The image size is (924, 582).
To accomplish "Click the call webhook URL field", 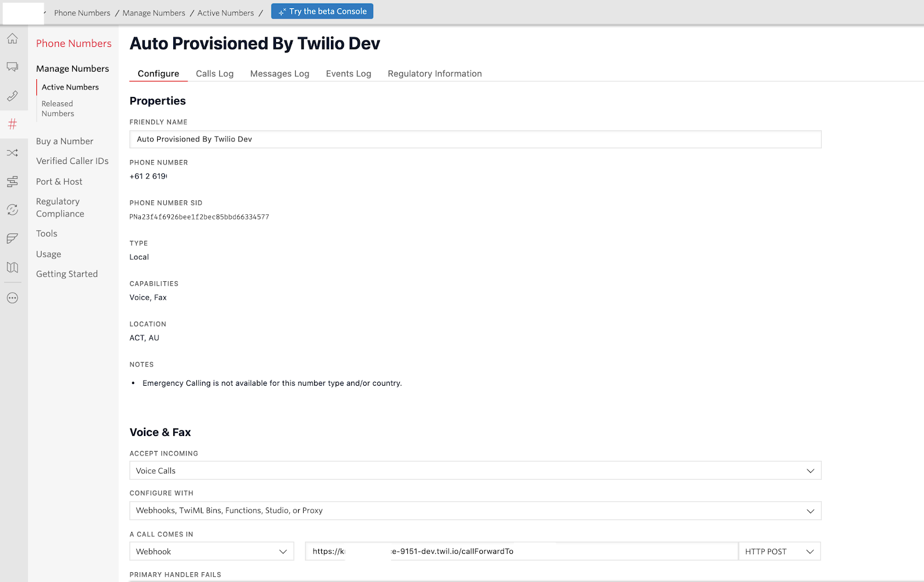I will point(521,551).
